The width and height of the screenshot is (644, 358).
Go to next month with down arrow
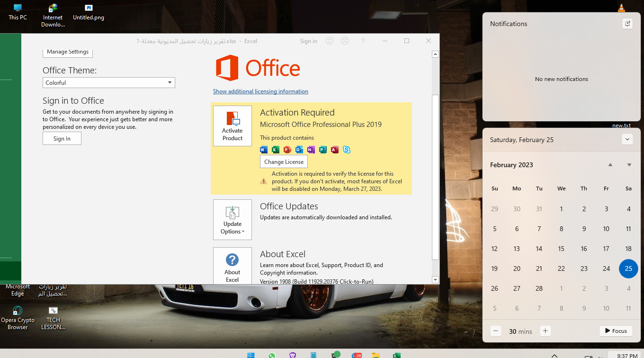(629, 165)
